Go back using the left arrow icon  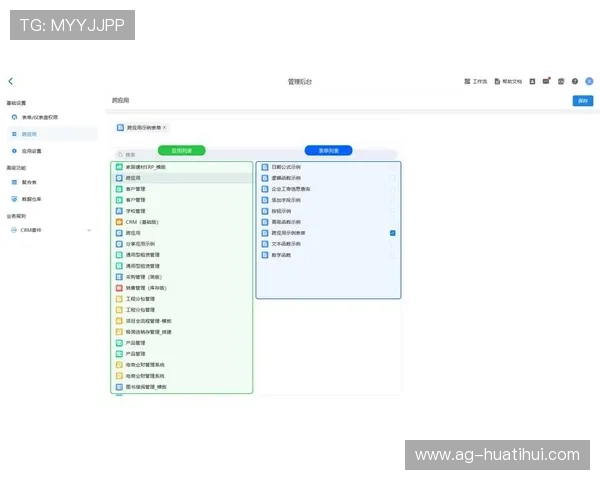[x=11, y=81]
